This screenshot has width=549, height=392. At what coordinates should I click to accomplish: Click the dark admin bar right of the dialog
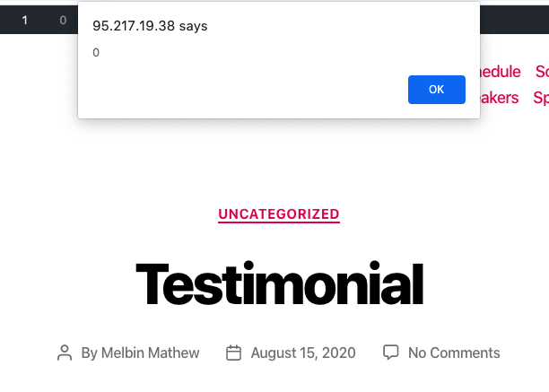click(514, 20)
